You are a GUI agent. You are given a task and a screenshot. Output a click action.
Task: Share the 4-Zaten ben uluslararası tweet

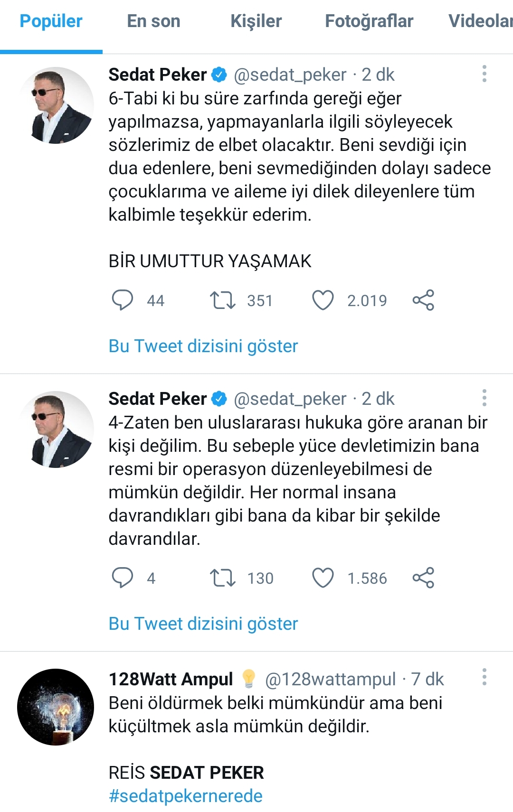click(423, 578)
